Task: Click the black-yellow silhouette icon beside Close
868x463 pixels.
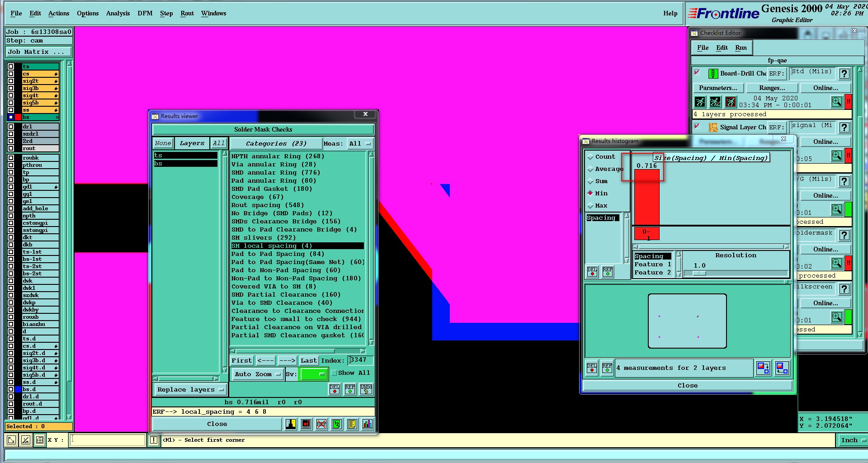Action: [291, 424]
